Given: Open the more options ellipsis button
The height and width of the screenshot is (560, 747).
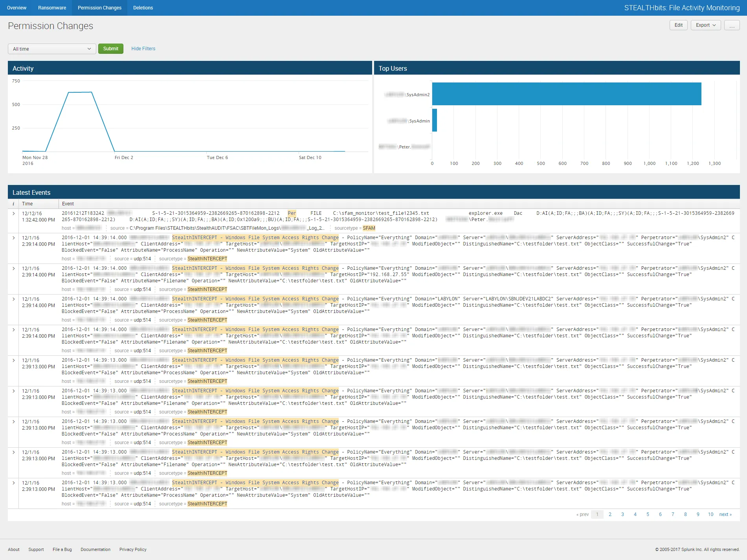Looking at the screenshot, I should coord(732,25).
